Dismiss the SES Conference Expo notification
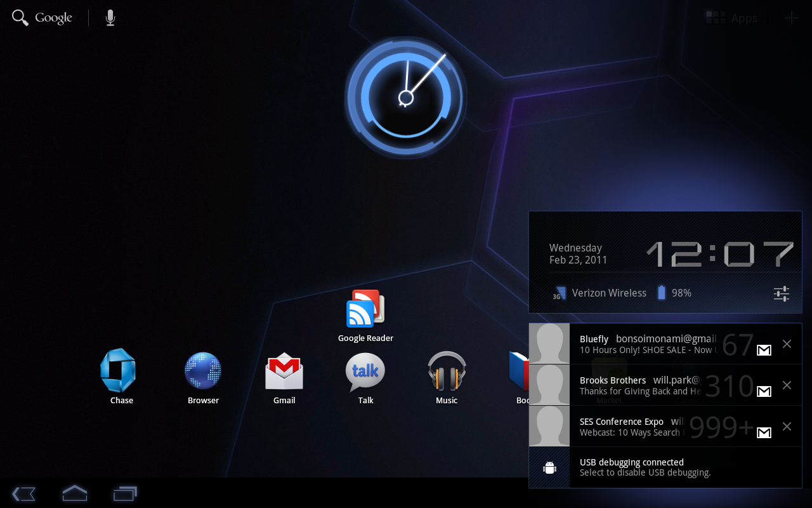The width and height of the screenshot is (812, 508). click(x=787, y=426)
